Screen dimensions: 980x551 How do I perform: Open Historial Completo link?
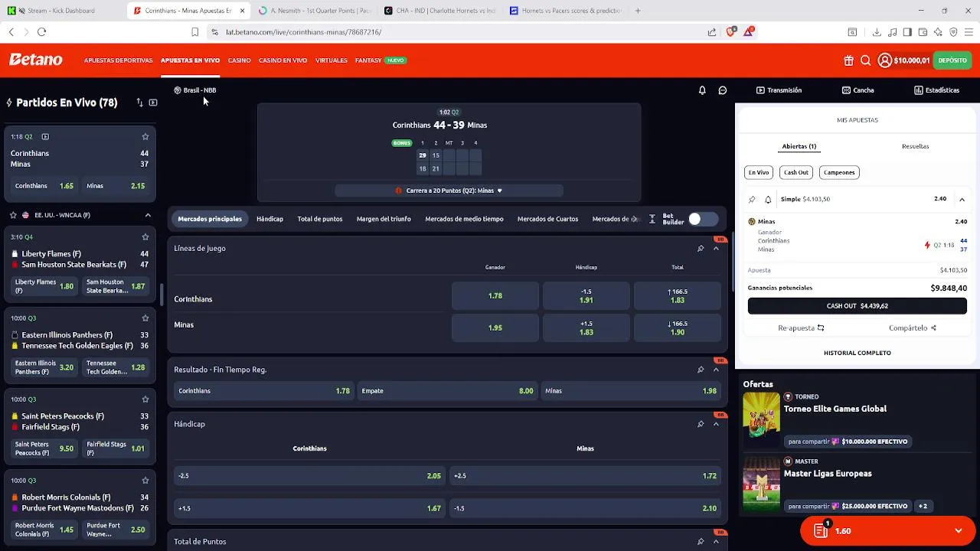pos(857,353)
